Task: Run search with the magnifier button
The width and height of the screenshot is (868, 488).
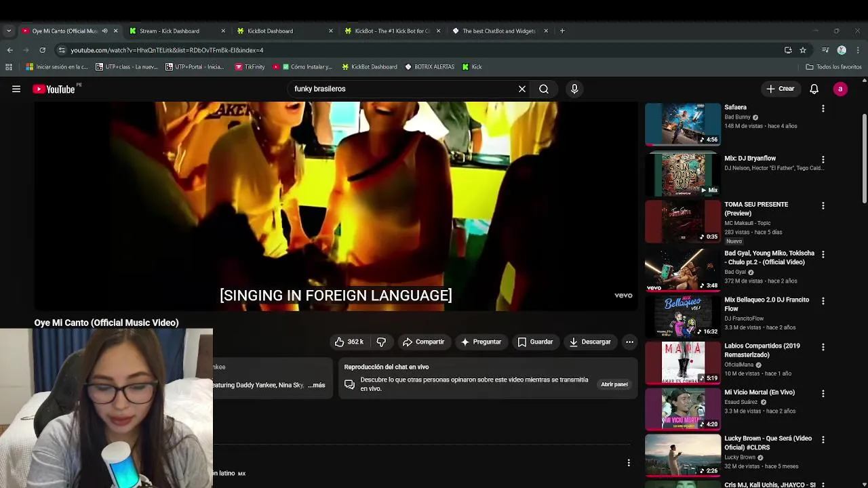Action: click(x=544, y=89)
